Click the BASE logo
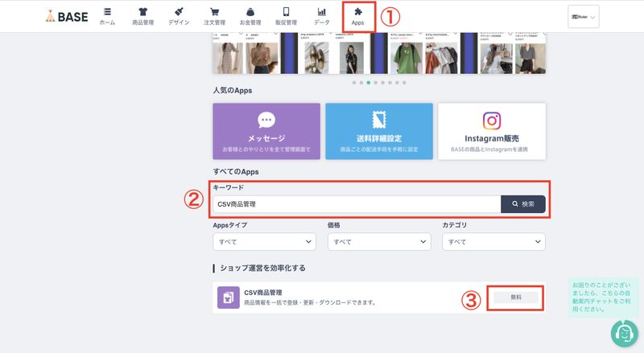Viewport: 644px width, 353px height. pos(67,16)
